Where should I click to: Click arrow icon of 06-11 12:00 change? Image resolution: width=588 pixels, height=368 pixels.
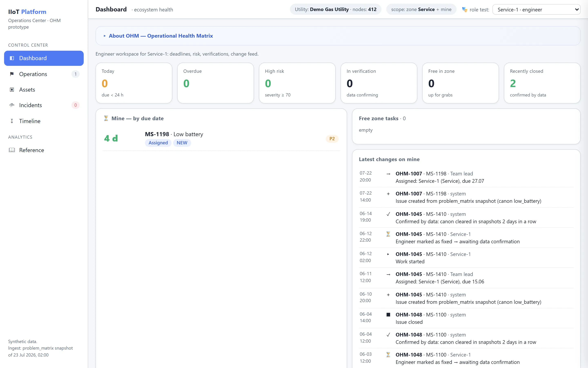pyautogui.click(x=388, y=274)
